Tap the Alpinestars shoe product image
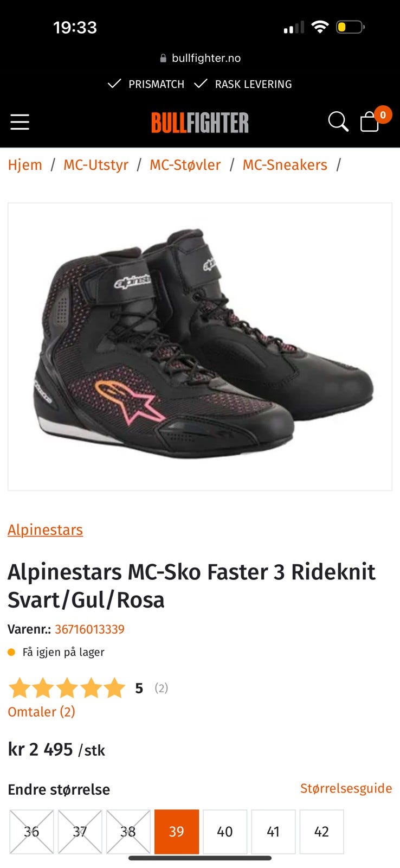Viewport: 400px width, 868px height. (200, 347)
